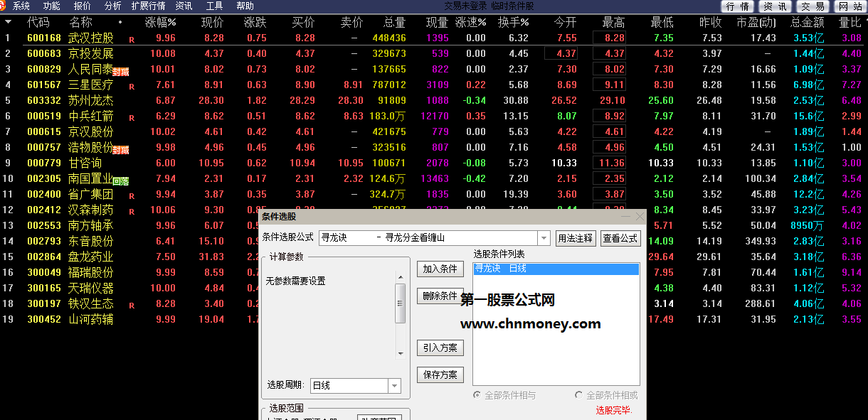Select stock row 600683 京投发展

[x=434, y=53]
